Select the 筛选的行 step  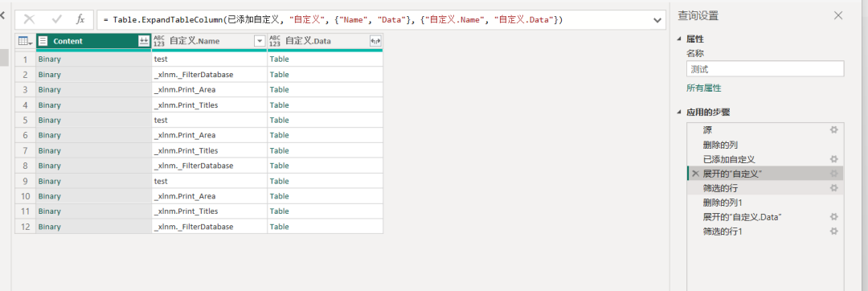(x=765, y=188)
